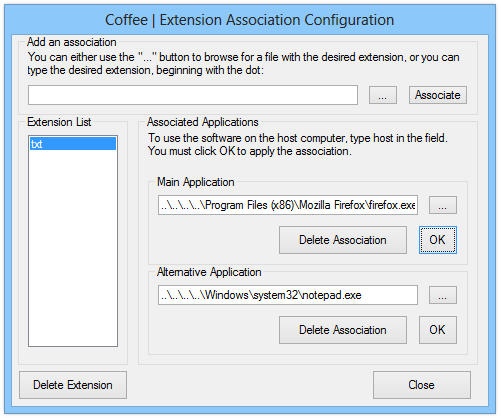The image size is (501, 418).
Task: Select txt in the Extension List
Action: 73,144
